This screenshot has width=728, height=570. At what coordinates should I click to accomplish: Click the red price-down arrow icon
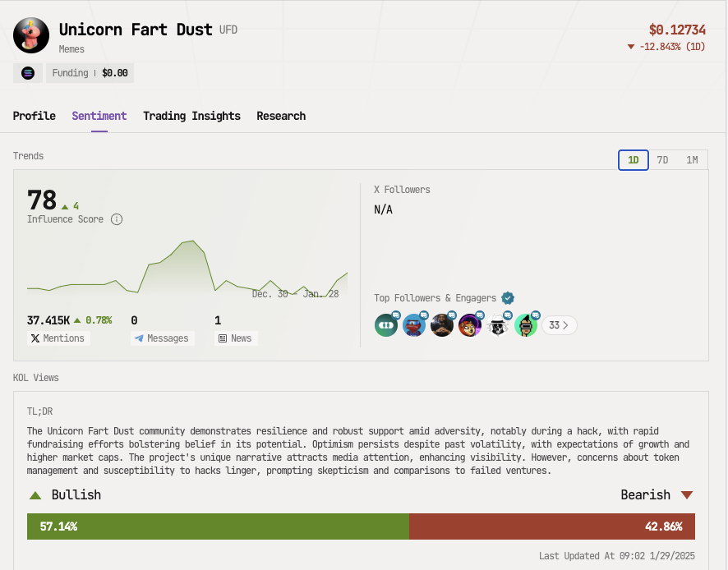coord(631,47)
